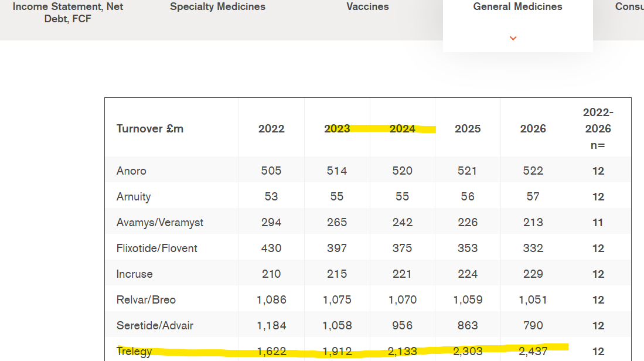Click Incruse 2022 value 210
The image size is (644, 361).
[x=271, y=274]
